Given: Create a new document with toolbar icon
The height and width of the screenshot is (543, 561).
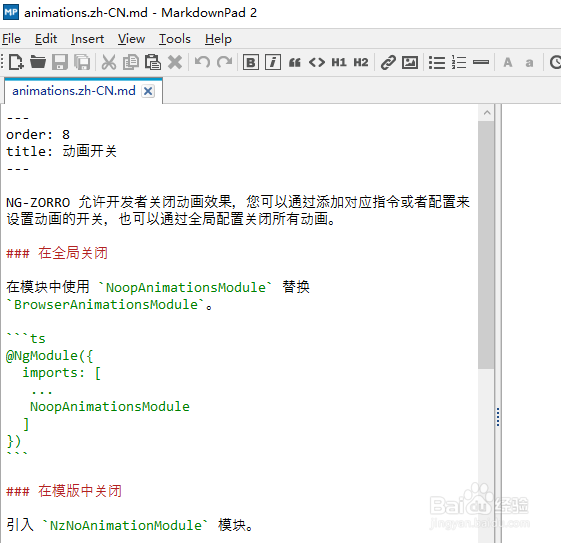Looking at the screenshot, I should click(16, 62).
